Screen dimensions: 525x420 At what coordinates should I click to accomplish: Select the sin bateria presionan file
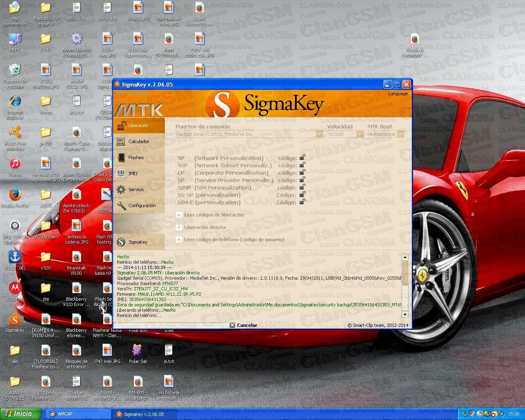pos(169,388)
